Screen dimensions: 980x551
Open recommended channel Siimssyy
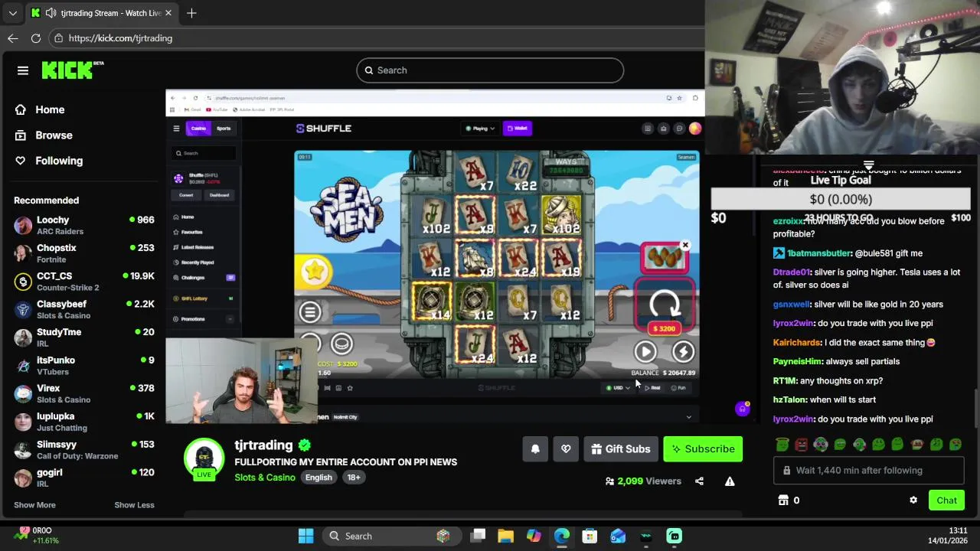pyautogui.click(x=84, y=449)
